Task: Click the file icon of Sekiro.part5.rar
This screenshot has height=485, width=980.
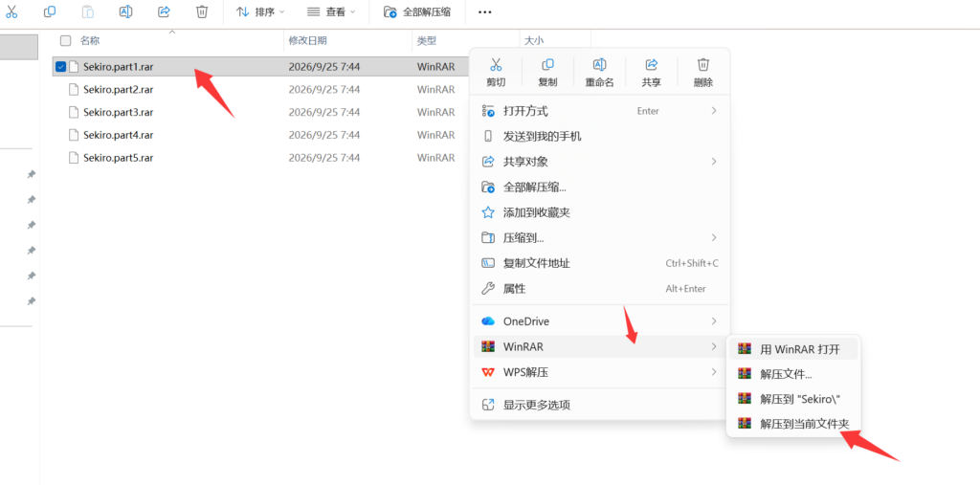Action: point(74,158)
